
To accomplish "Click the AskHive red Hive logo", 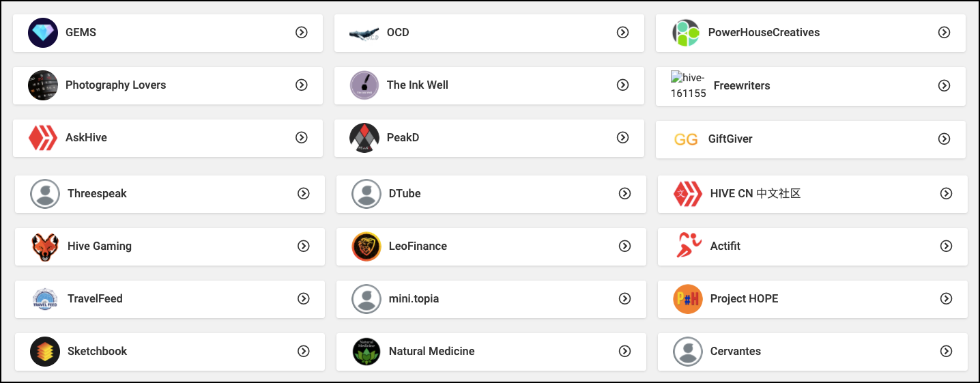I will pos(43,138).
